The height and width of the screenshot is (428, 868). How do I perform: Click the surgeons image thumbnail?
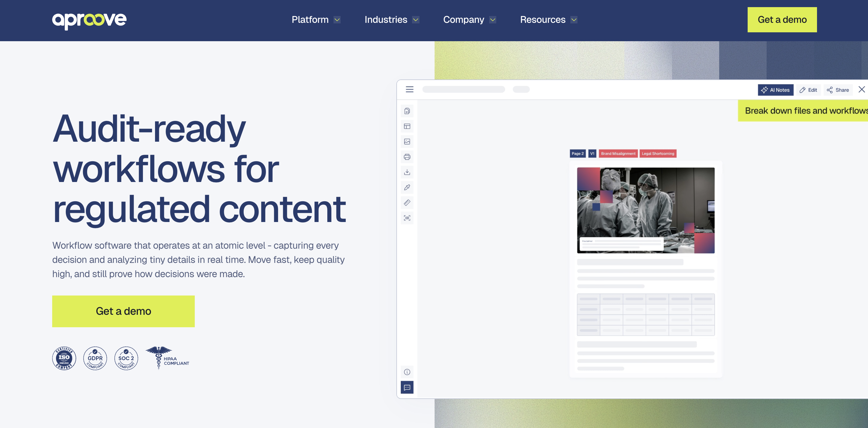point(646,210)
